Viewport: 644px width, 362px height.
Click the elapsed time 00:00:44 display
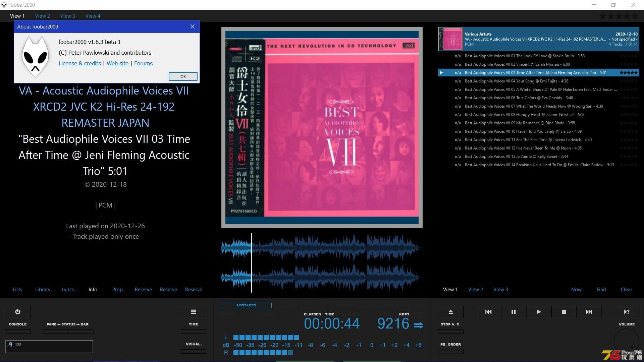click(x=332, y=324)
